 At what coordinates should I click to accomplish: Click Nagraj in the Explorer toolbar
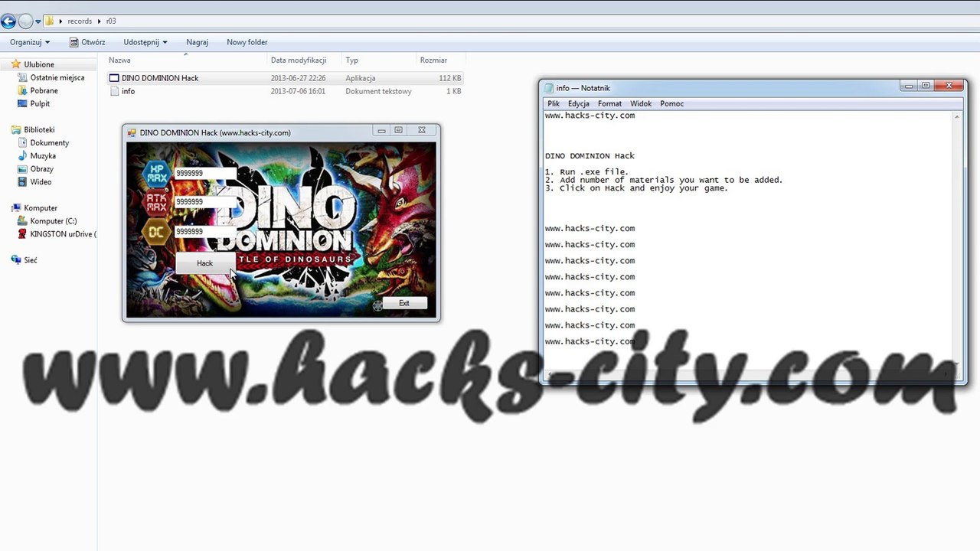[x=197, y=42]
